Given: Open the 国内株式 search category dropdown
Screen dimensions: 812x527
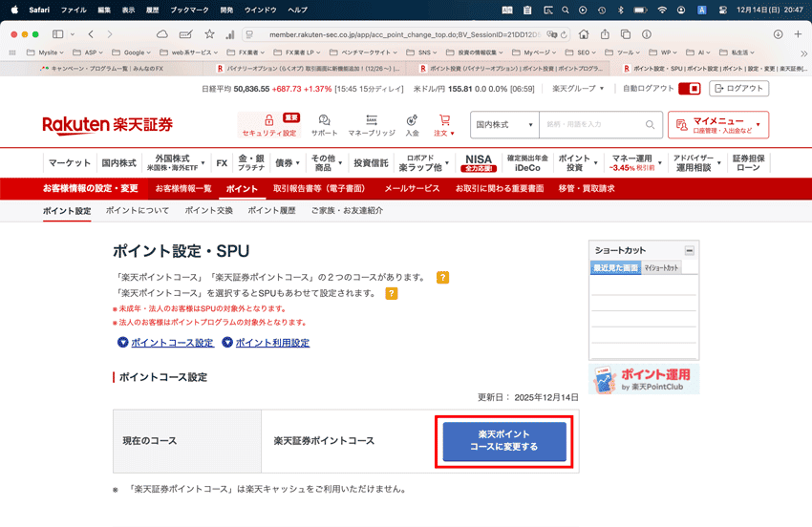Looking at the screenshot, I should (x=504, y=125).
